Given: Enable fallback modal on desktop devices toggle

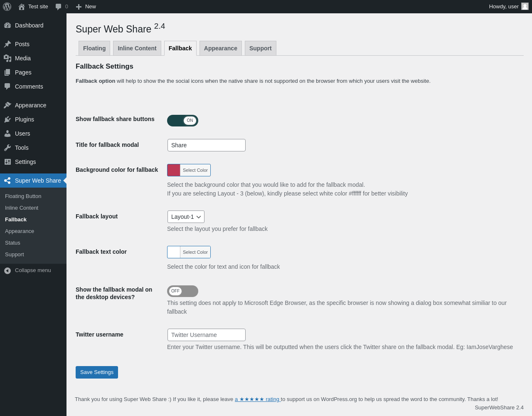Looking at the screenshot, I should tap(182, 291).
